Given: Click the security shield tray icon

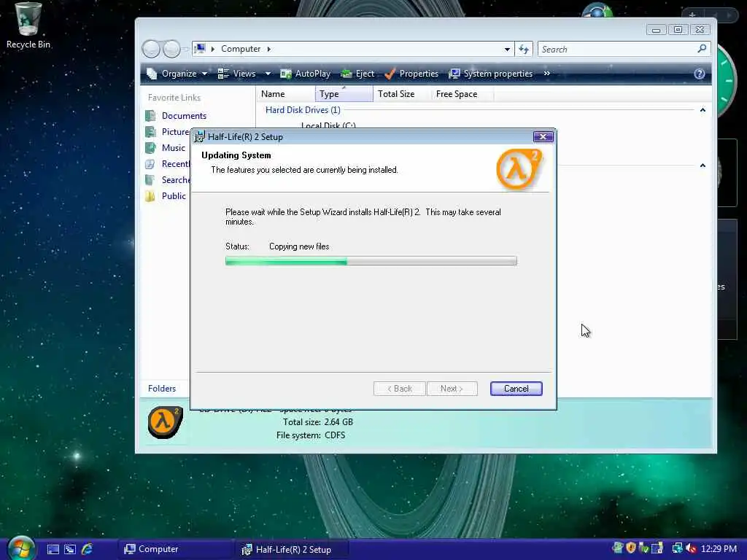Looking at the screenshot, I should pyautogui.click(x=631, y=548).
